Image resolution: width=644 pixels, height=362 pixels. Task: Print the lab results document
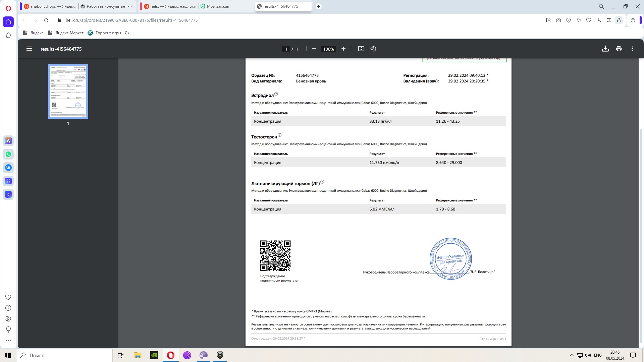[x=619, y=49]
